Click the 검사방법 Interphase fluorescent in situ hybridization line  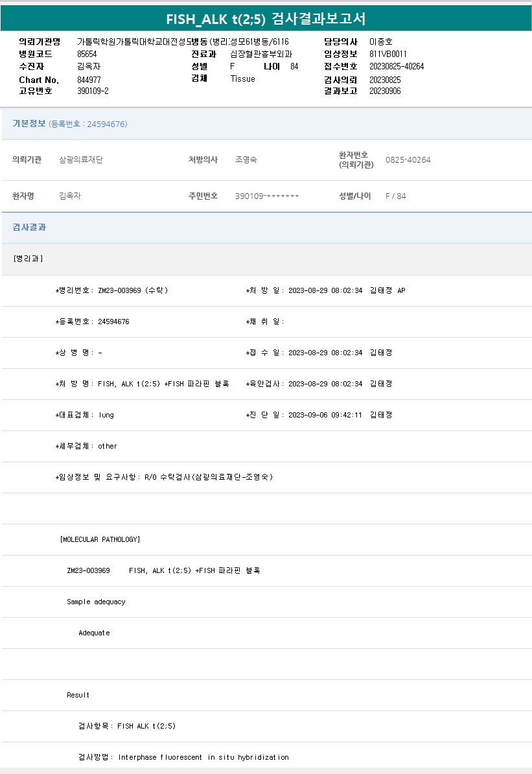pyautogui.click(x=183, y=757)
